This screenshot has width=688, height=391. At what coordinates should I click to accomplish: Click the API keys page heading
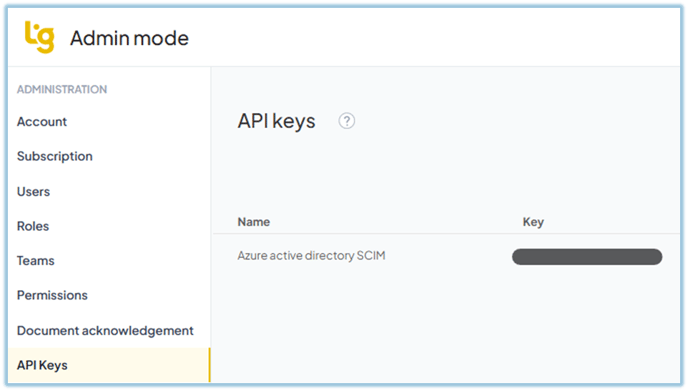point(276,121)
